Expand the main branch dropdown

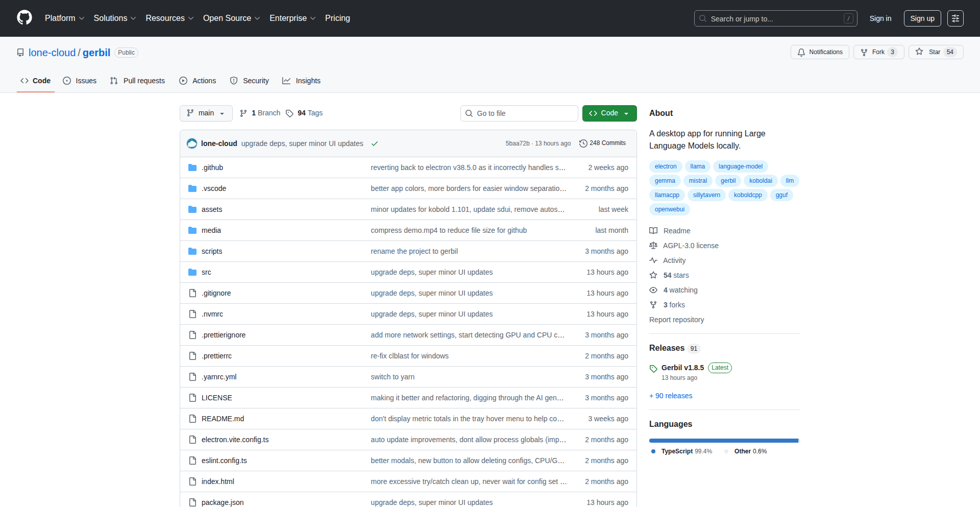pyautogui.click(x=206, y=113)
